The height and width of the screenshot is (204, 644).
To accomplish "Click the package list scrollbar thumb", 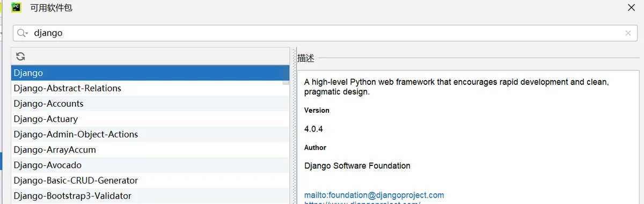I will point(286,75).
